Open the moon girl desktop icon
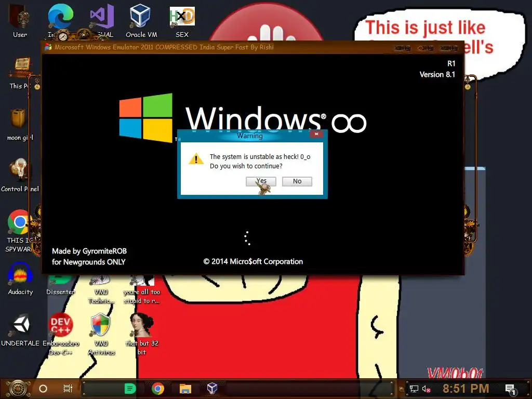The height and width of the screenshot is (399, 532). point(20,125)
